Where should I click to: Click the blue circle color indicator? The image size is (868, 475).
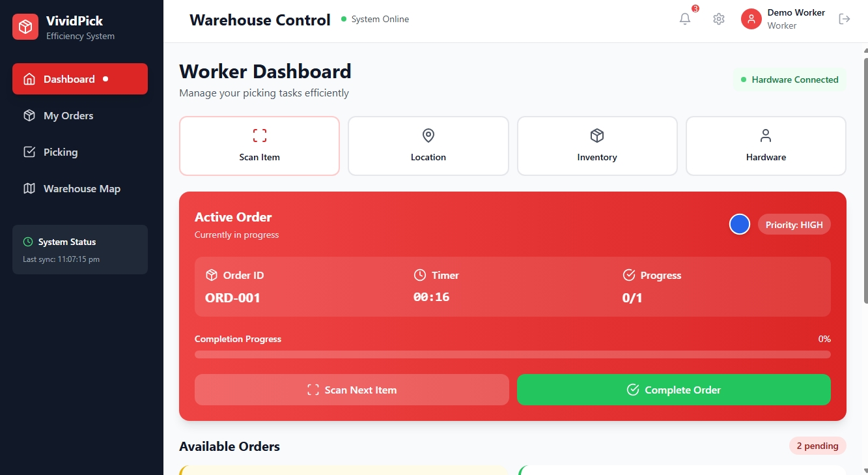pos(740,224)
